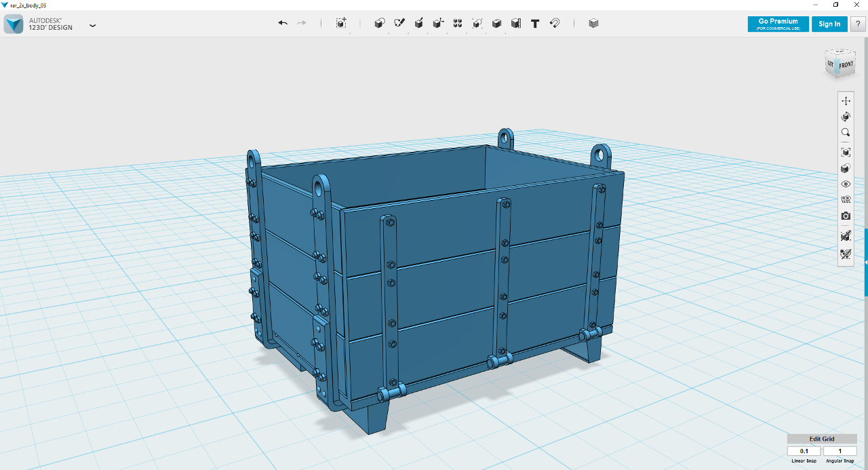The width and height of the screenshot is (868, 470).
Task: Open the Transform tool
Action: [x=341, y=23]
